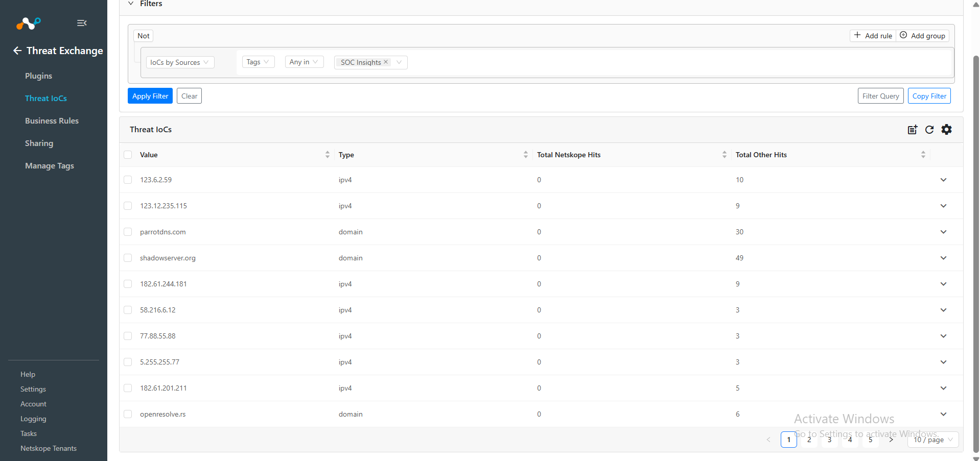Screen dimensions: 980x461
Task: Open the IoCs by Sources dropdown
Action: [x=180, y=62]
